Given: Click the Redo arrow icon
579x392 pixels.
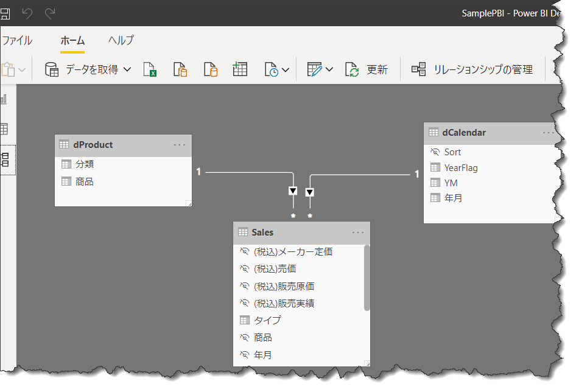Looking at the screenshot, I should [50, 13].
